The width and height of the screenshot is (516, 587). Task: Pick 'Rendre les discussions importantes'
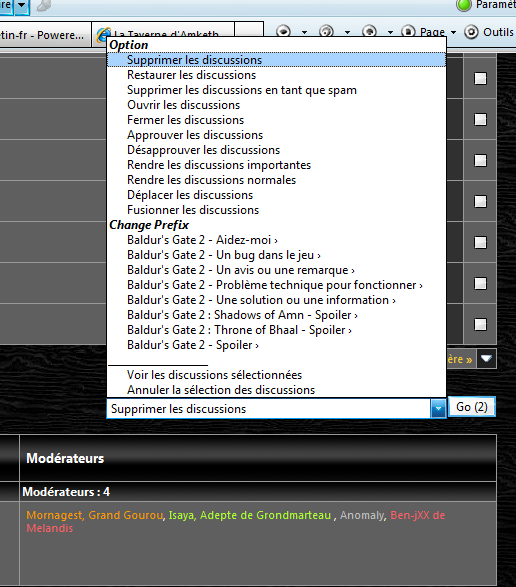[x=276, y=165]
